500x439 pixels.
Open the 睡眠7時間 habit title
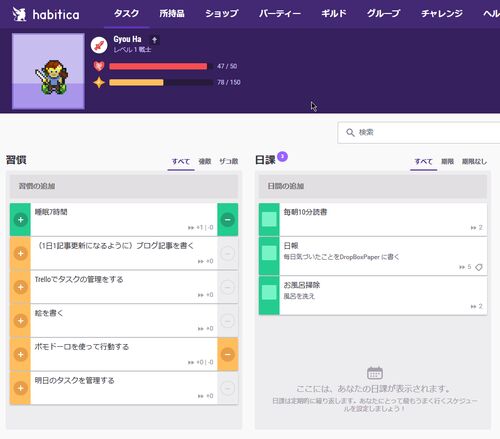(x=51, y=212)
